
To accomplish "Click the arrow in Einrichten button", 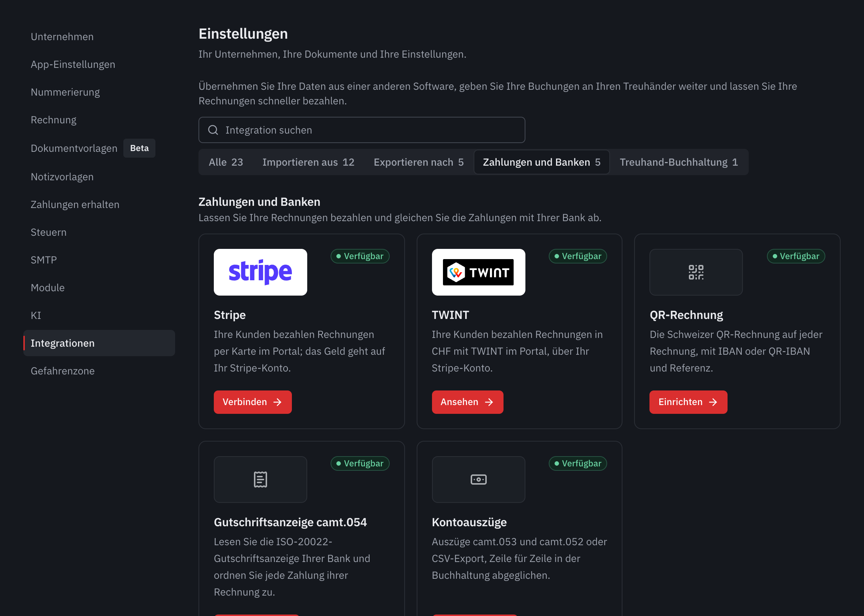I will click(x=713, y=402).
